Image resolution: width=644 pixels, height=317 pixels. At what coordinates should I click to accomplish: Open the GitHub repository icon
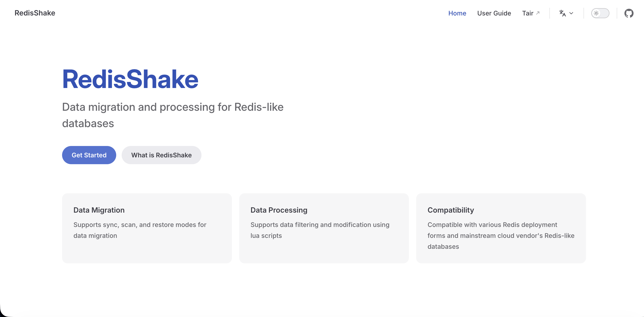tap(629, 13)
